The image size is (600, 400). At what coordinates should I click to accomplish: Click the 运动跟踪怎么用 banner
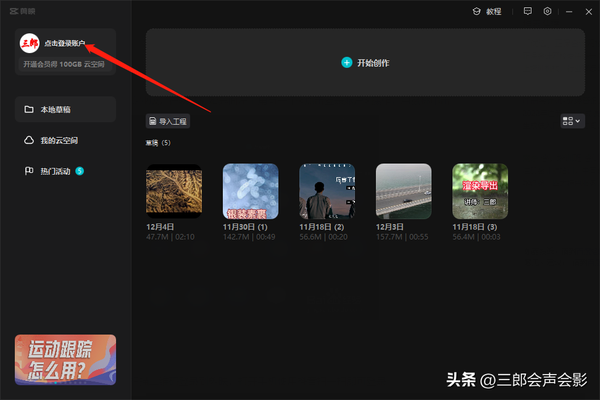coord(65,360)
